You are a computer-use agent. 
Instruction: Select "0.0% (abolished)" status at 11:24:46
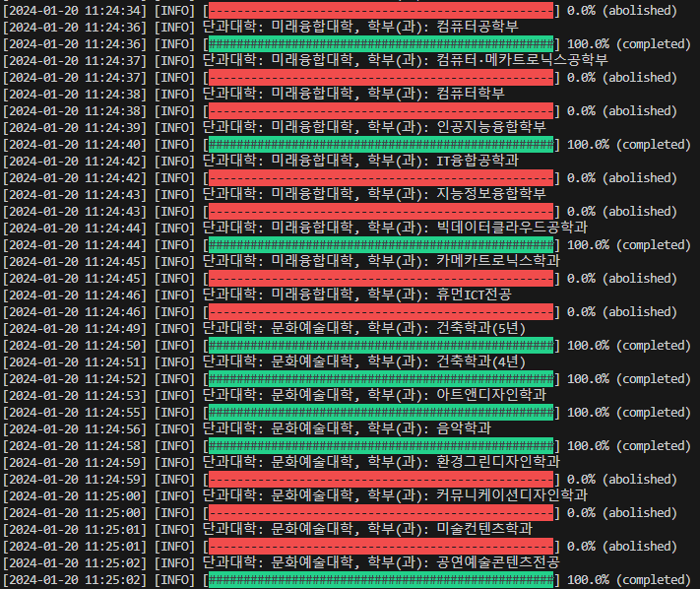(622, 311)
